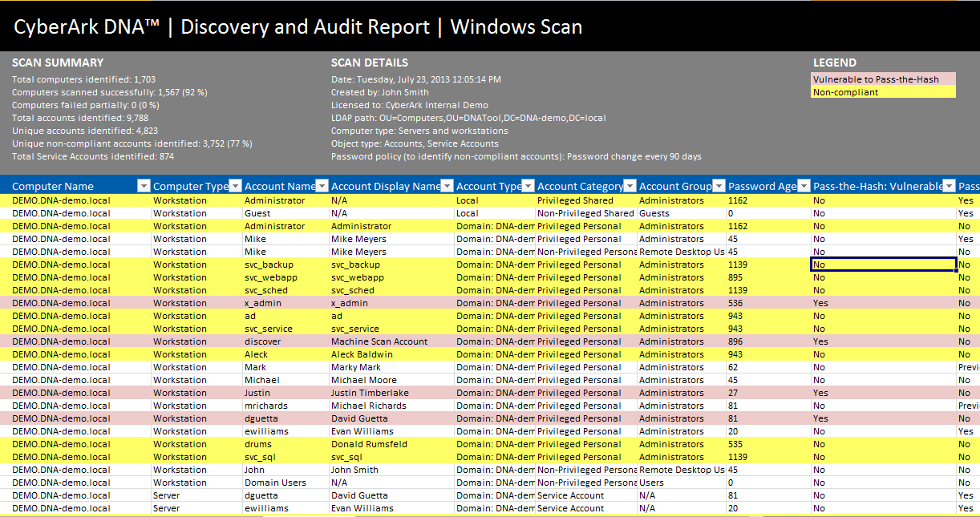Click the 'Unique accounts identified: 4,823' line
The width and height of the screenshot is (980, 517).
point(85,131)
